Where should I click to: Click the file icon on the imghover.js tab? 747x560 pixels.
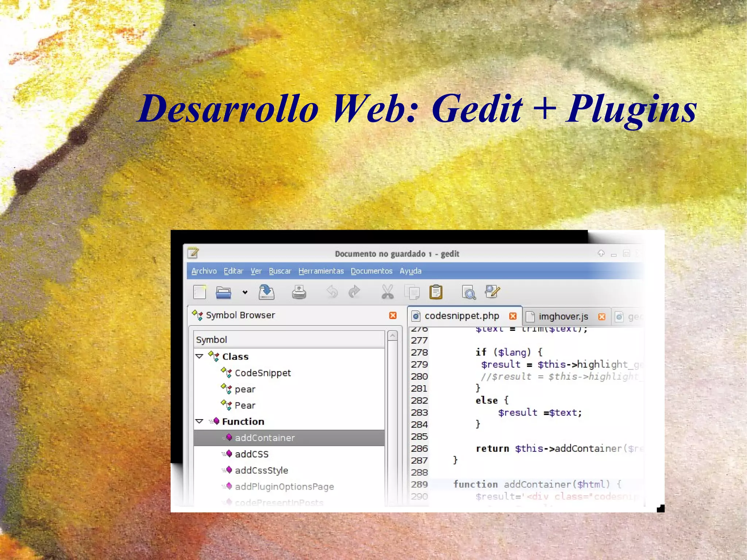pyautogui.click(x=530, y=317)
